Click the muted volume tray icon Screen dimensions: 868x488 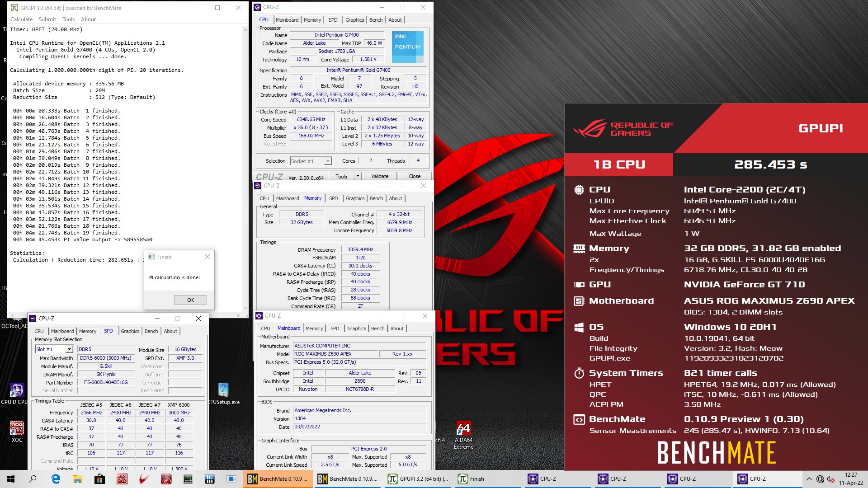point(831,479)
